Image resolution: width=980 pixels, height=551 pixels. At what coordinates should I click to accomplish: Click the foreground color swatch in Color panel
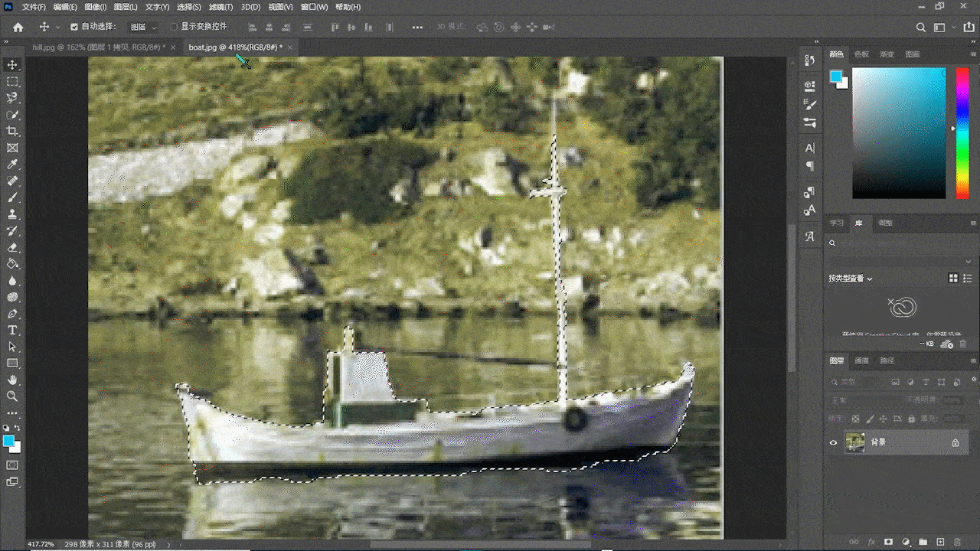(x=835, y=76)
